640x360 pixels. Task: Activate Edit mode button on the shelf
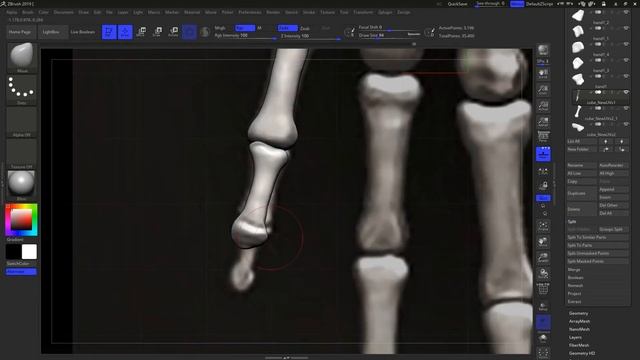pos(109,32)
